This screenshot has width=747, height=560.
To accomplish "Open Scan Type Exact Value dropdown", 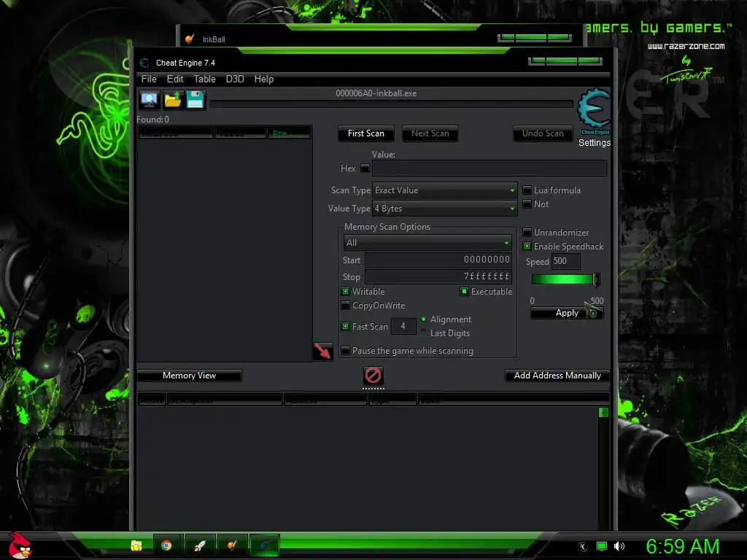I will tap(444, 190).
